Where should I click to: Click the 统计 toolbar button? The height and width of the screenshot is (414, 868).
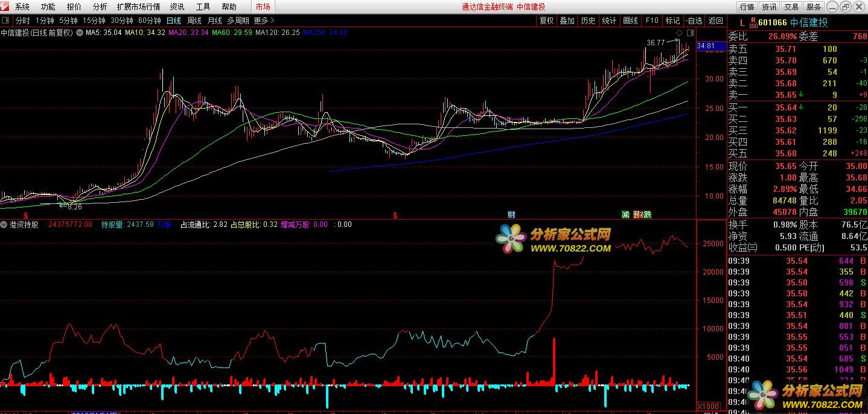click(x=610, y=21)
